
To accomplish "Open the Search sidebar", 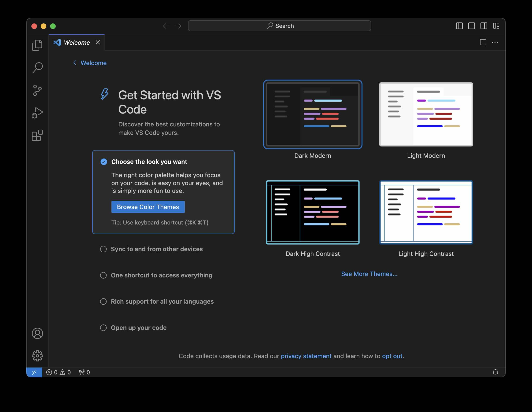I will tap(37, 67).
